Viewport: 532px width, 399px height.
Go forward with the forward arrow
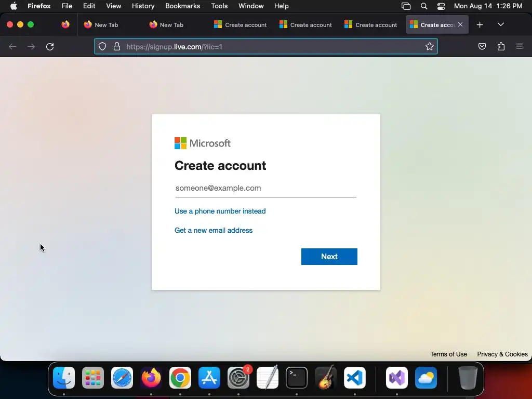click(31, 46)
